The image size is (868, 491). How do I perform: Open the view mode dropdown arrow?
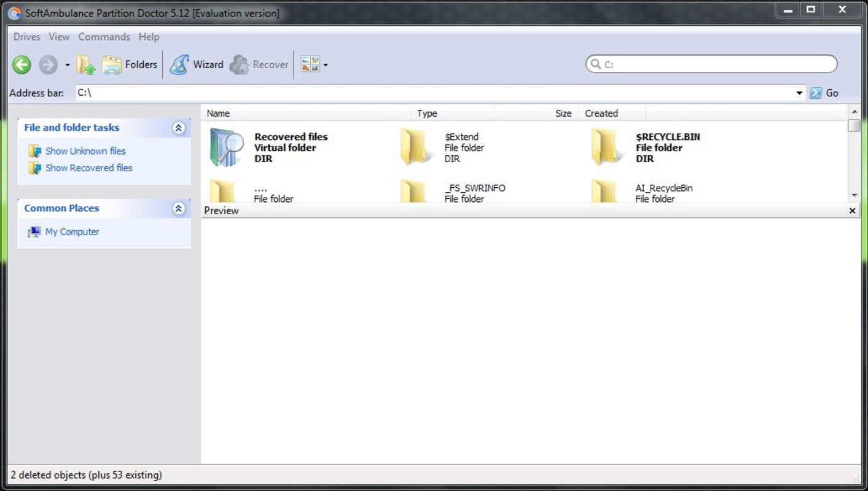click(x=326, y=64)
